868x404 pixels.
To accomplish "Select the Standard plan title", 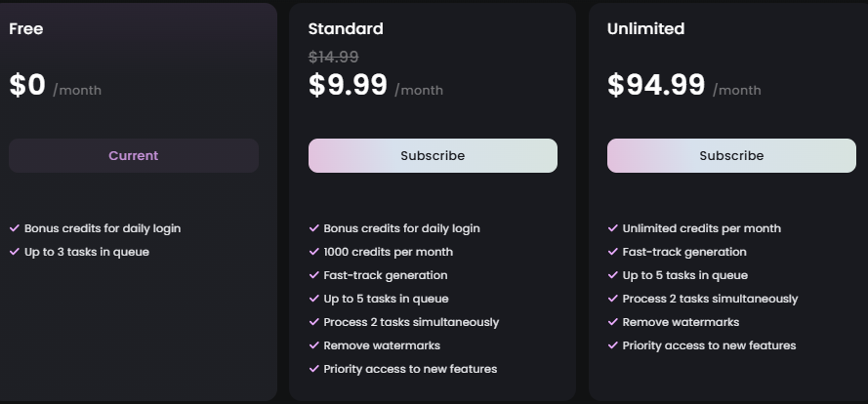I will pos(346,29).
